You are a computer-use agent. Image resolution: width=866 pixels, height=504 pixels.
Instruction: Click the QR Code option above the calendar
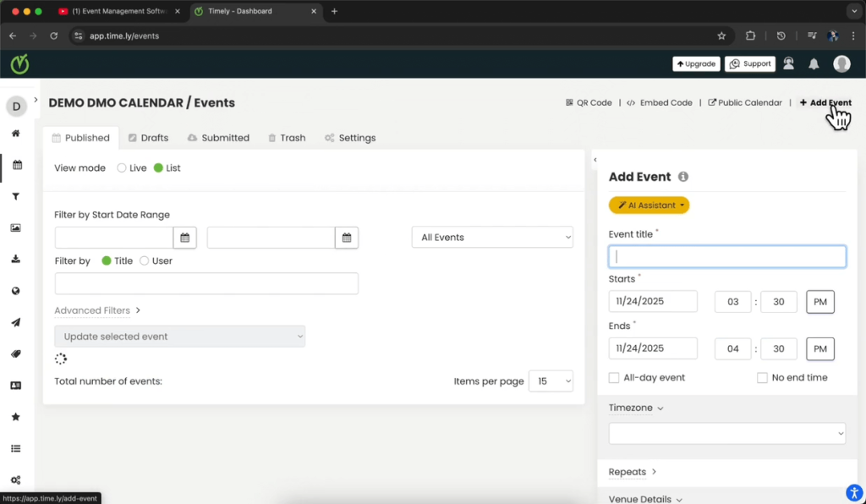(589, 102)
